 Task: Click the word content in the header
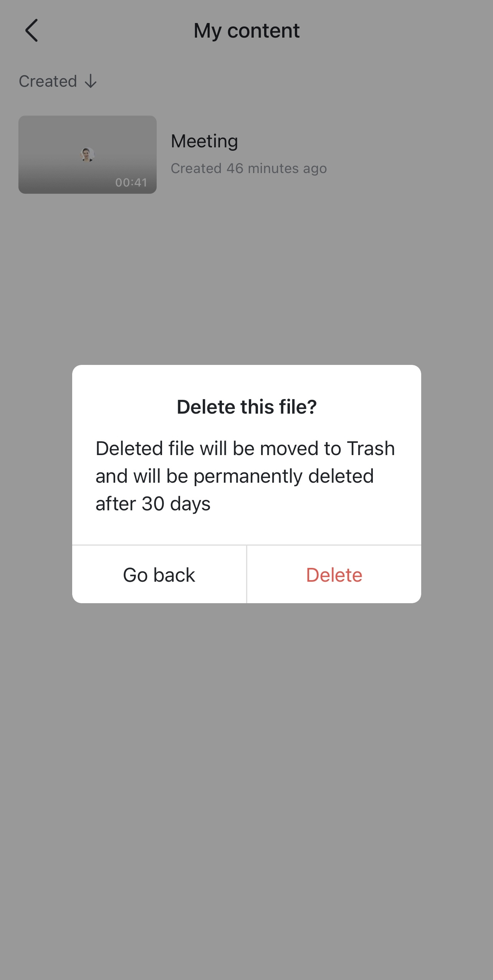263,31
